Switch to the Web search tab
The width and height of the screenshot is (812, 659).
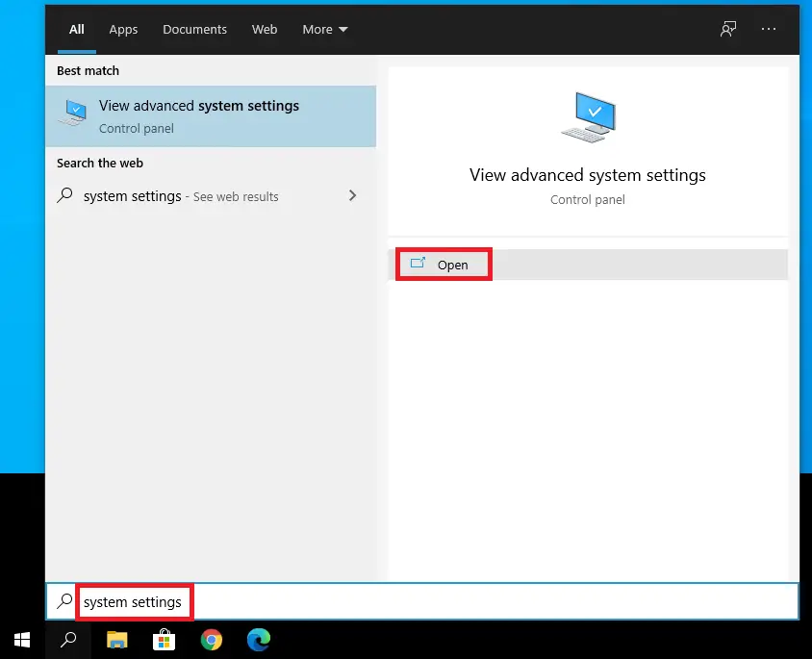point(265,30)
